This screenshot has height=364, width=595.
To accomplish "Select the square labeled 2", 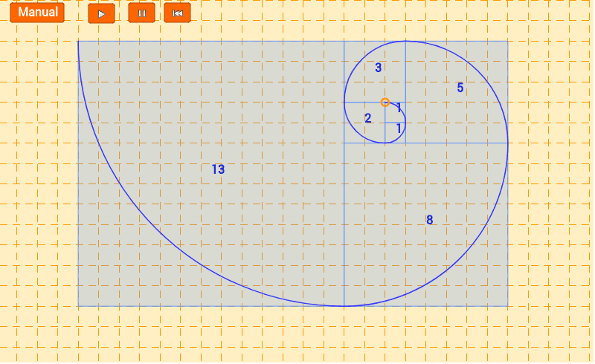I will coord(364,123).
